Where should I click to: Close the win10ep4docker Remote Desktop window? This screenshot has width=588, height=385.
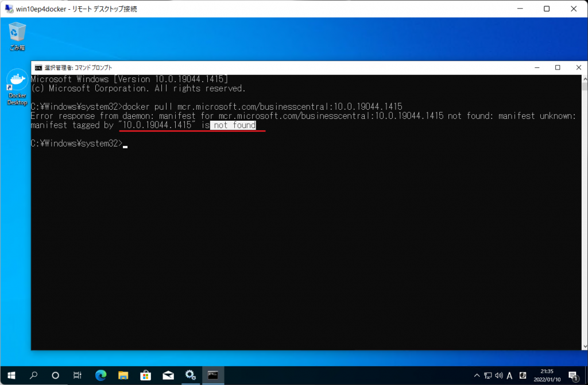point(574,9)
